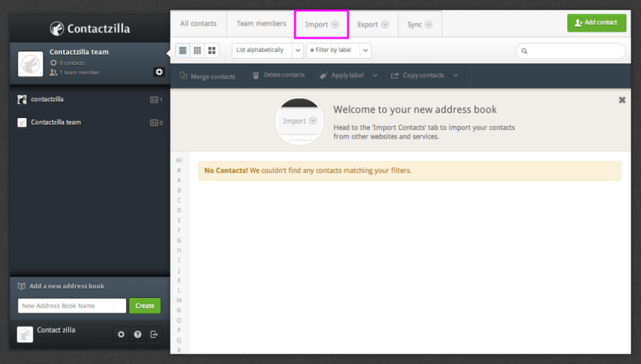
Task: Click the Contactzilla team avatar image
Action: point(30,63)
